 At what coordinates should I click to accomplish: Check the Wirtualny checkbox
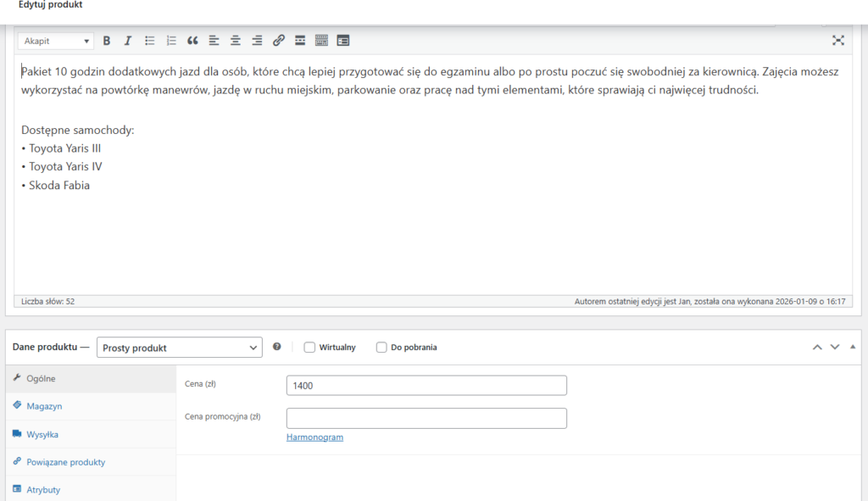[x=309, y=348]
